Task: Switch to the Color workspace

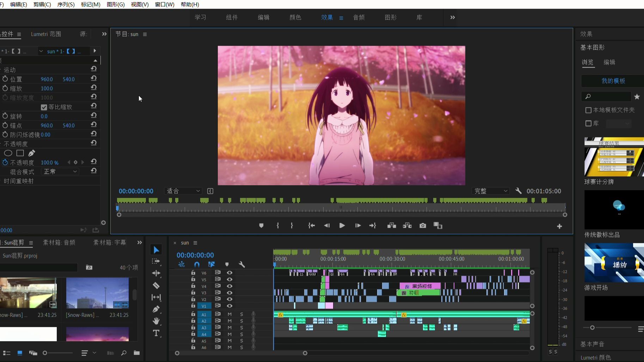Action: (x=295, y=17)
